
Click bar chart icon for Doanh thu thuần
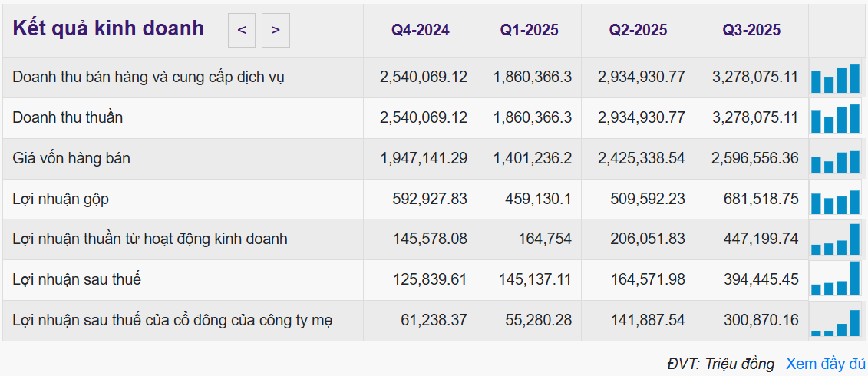(x=836, y=119)
